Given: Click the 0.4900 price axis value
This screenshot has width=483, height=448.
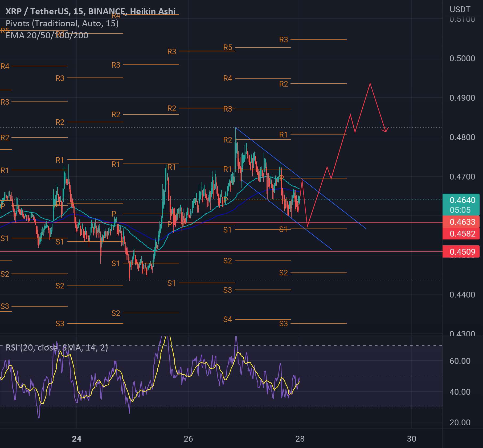Looking at the screenshot, I should (462, 98).
